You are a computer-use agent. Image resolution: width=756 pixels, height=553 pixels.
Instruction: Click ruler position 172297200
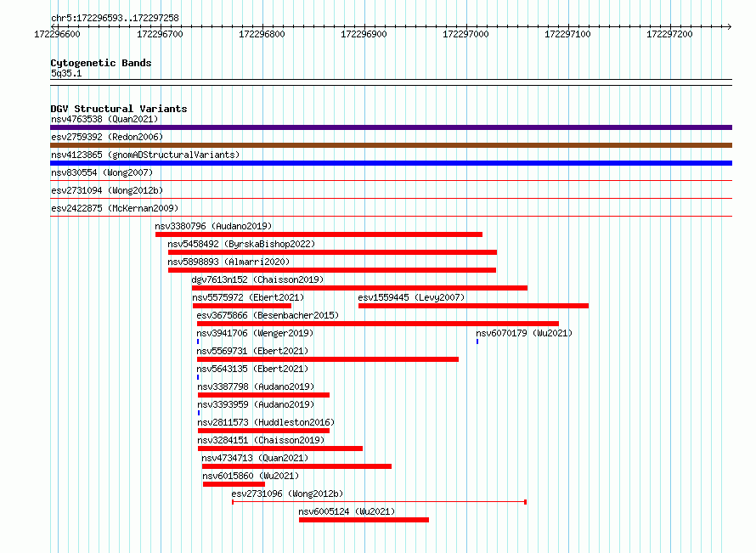(669, 34)
